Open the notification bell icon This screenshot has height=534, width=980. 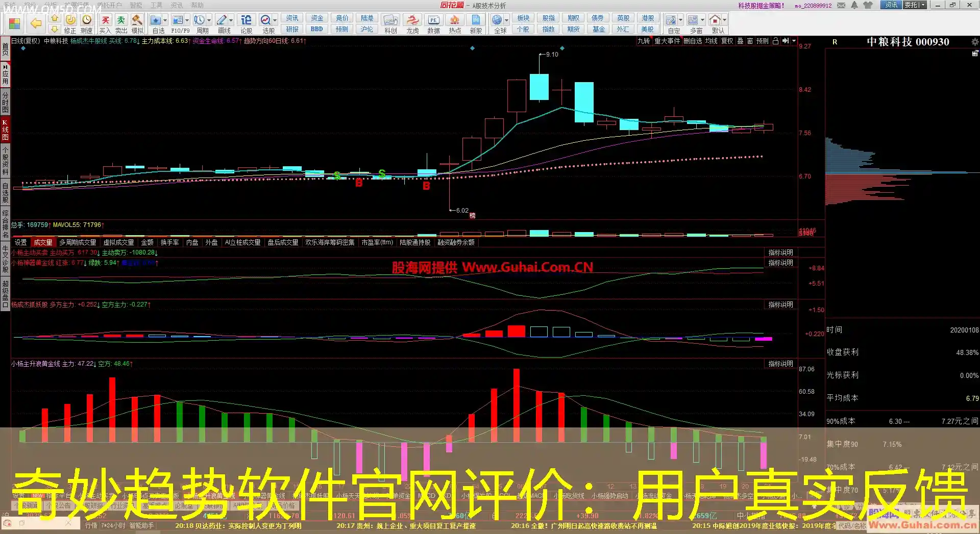(854, 5)
